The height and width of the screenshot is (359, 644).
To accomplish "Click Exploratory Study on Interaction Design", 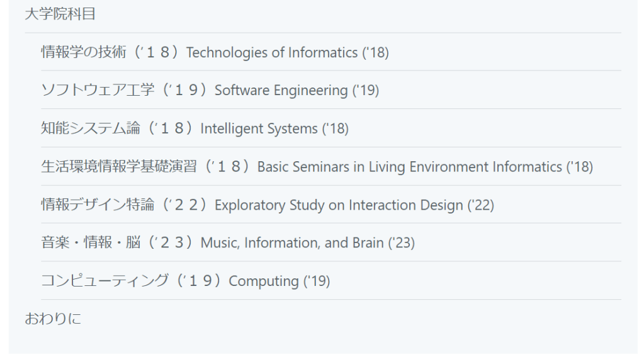I will click(339, 205).
